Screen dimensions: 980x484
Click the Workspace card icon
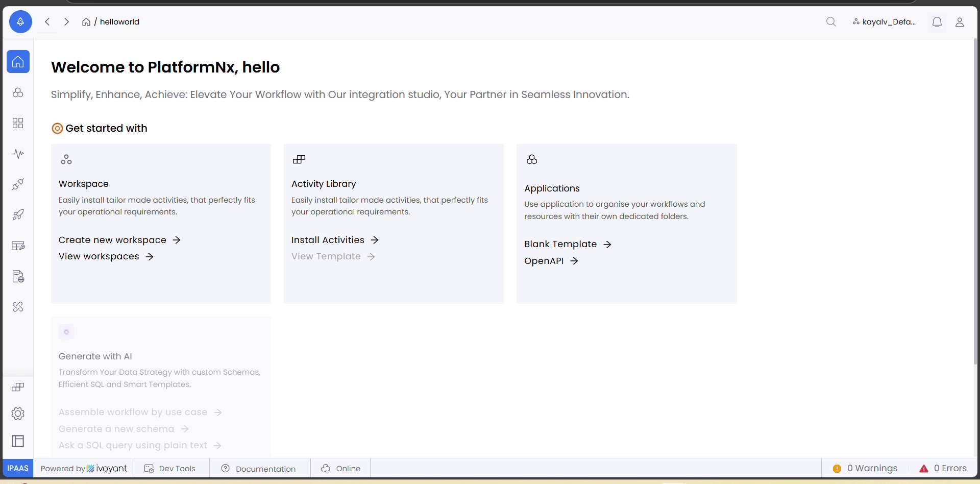coord(66,160)
